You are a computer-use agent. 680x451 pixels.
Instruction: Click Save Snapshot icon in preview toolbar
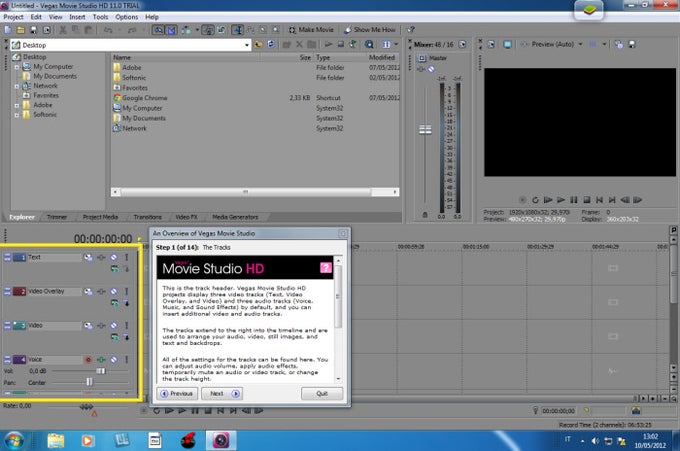pyautogui.click(x=632, y=44)
